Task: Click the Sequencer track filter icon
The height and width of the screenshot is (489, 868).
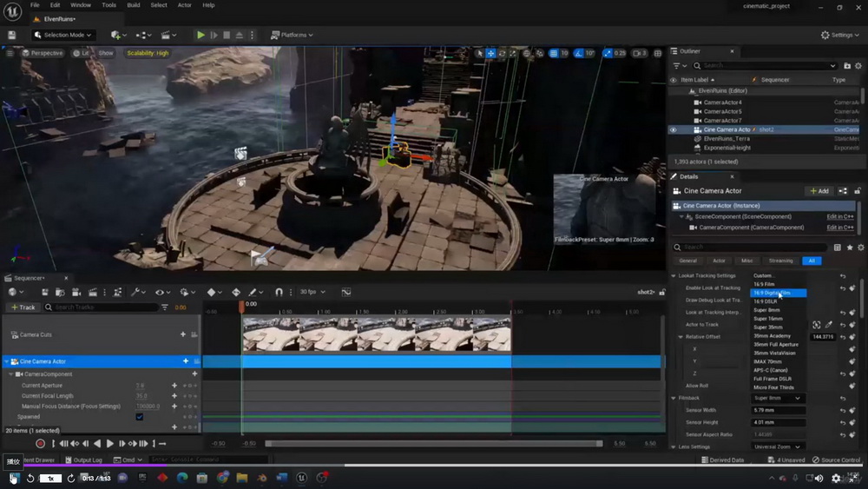Action: (164, 307)
